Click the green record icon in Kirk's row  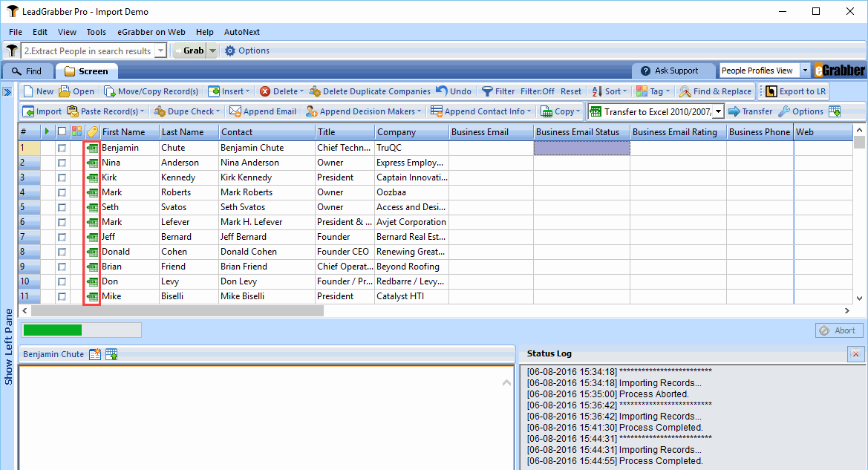[92, 177]
